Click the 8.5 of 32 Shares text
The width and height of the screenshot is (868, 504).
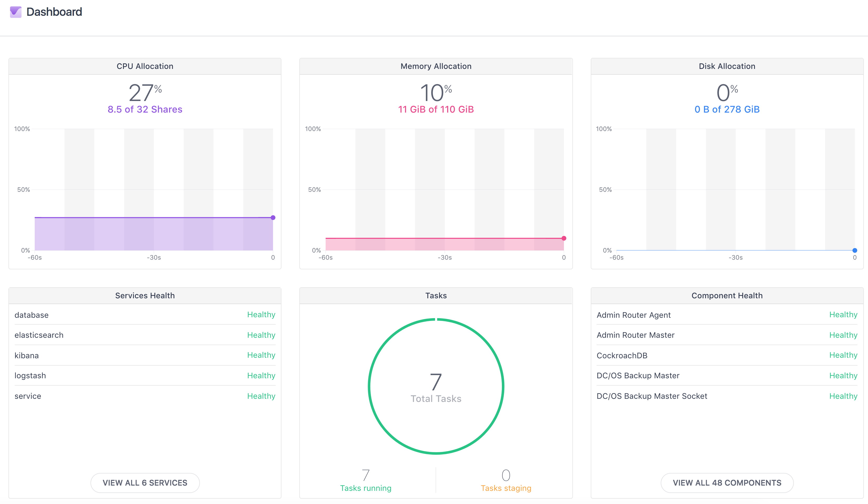(145, 109)
